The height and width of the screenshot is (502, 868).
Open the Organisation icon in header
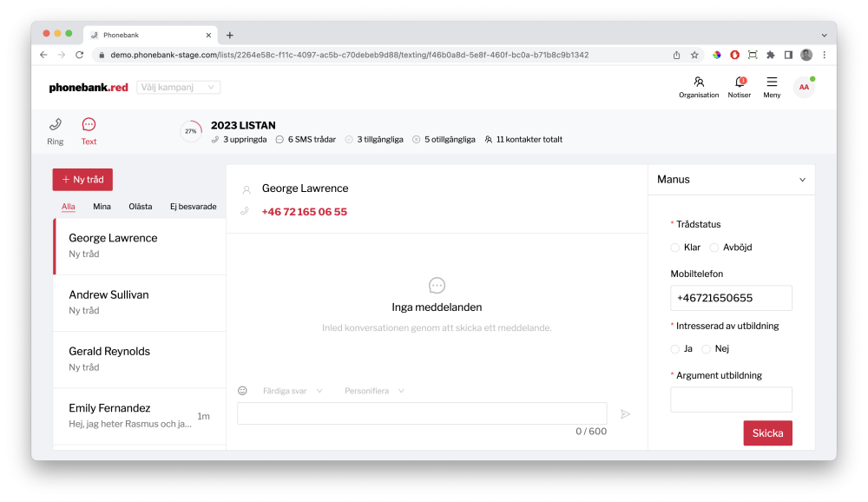tap(699, 83)
